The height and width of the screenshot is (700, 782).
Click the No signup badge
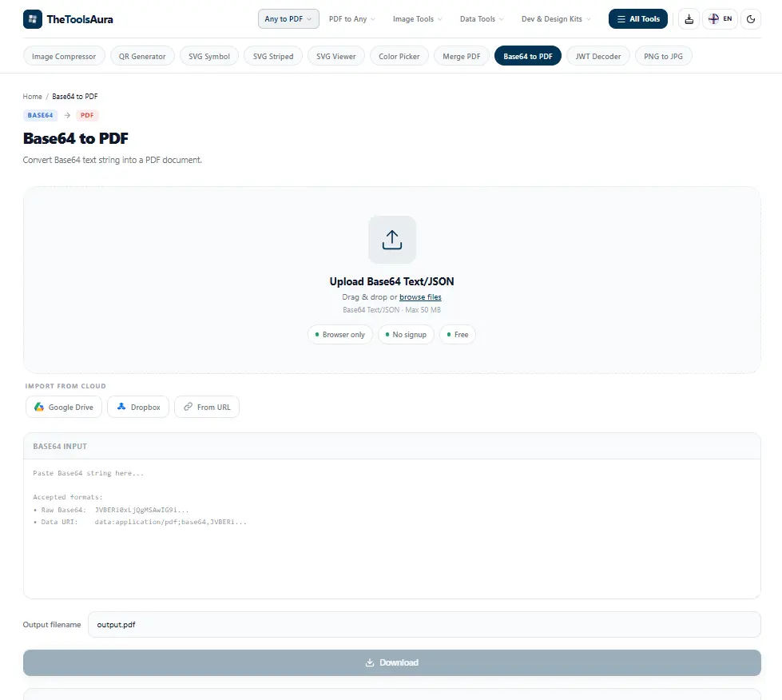pos(406,334)
